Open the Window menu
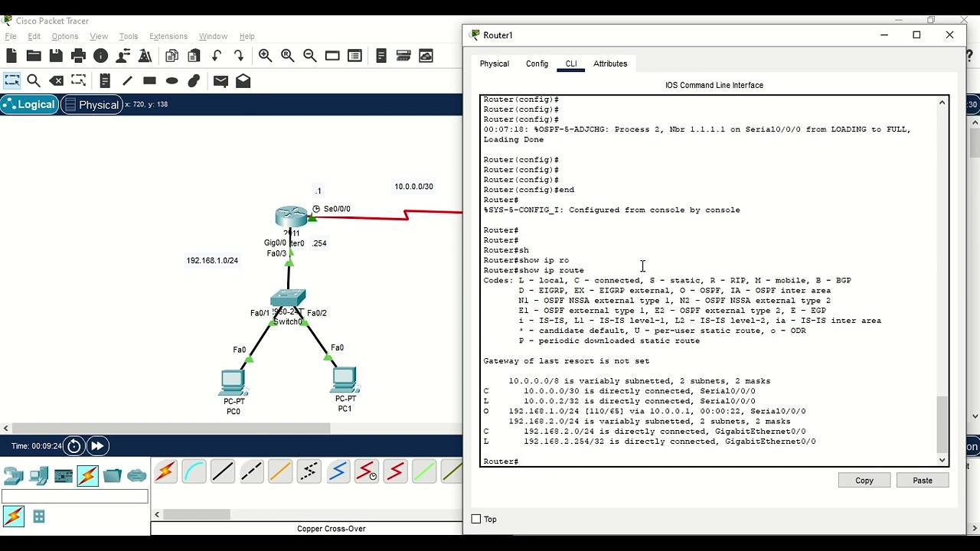 [x=213, y=36]
